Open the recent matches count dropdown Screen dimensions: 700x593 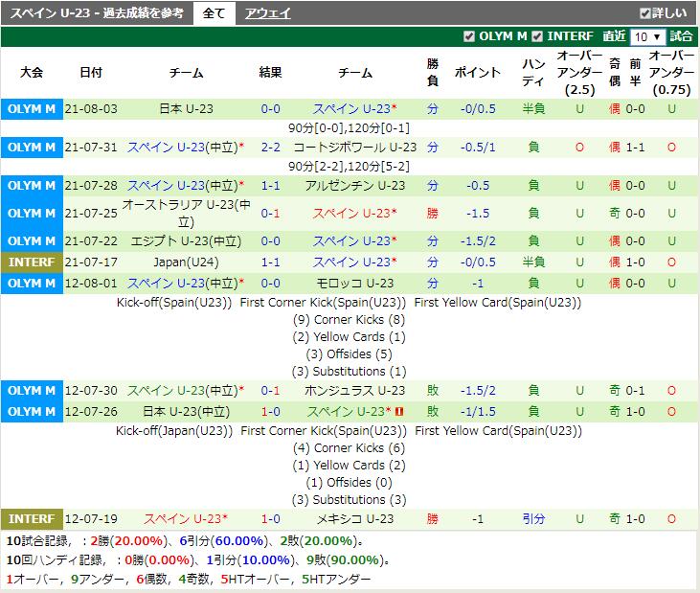[x=648, y=36]
